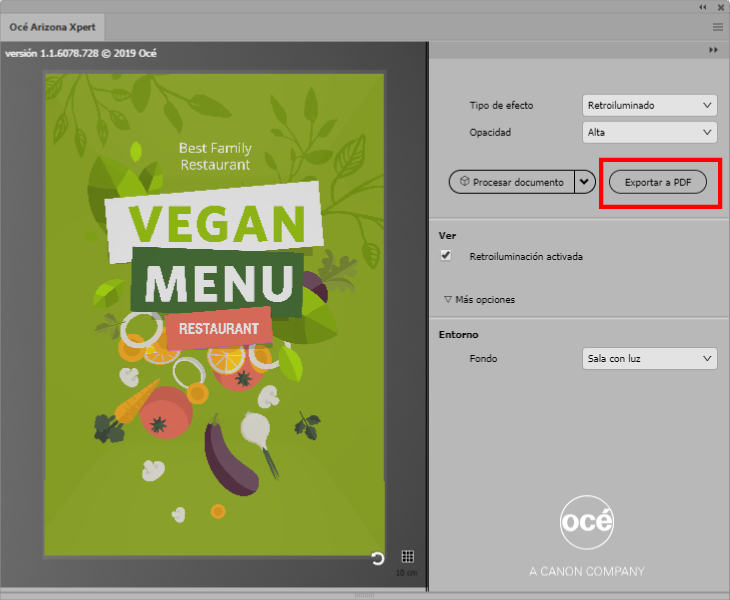The width and height of the screenshot is (730, 600).
Task: Click the Exportar a PDF button
Action: pyautogui.click(x=658, y=182)
